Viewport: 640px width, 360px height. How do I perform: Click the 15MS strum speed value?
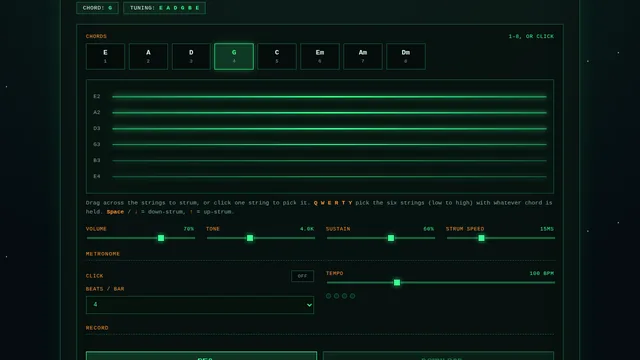click(547, 229)
